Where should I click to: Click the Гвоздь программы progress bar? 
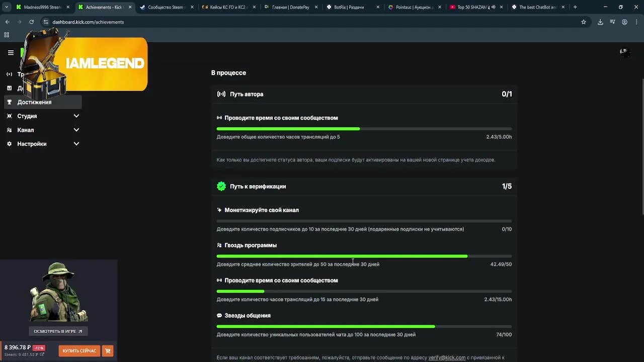[x=364, y=256]
